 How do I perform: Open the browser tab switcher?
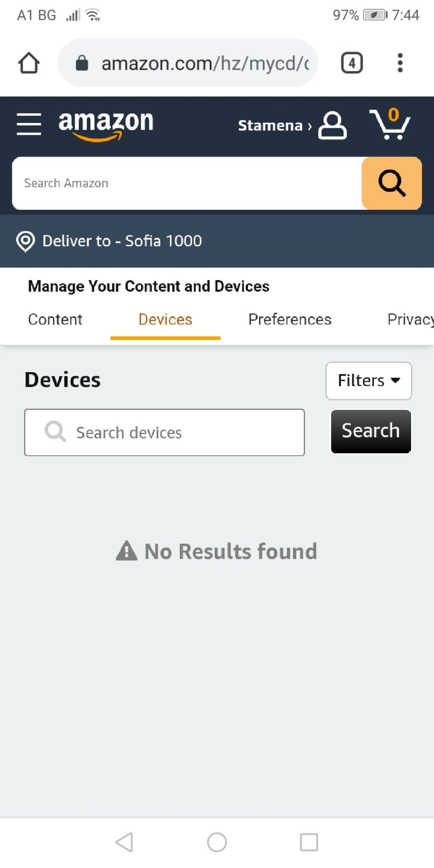(352, 63)
